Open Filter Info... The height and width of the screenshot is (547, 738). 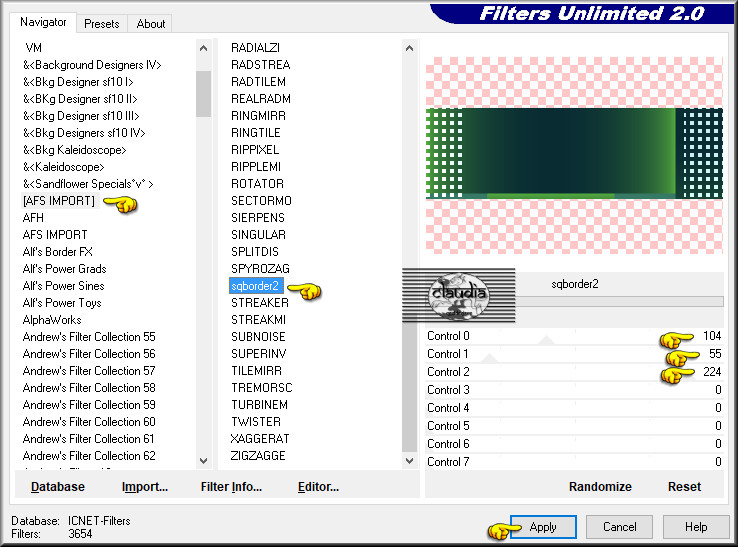click(x=231, y=487)
